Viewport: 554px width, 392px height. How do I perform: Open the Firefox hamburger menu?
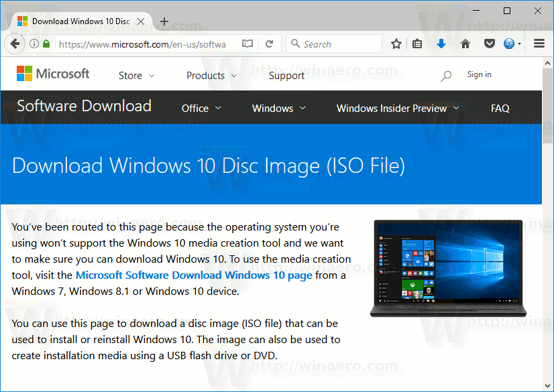539,44
